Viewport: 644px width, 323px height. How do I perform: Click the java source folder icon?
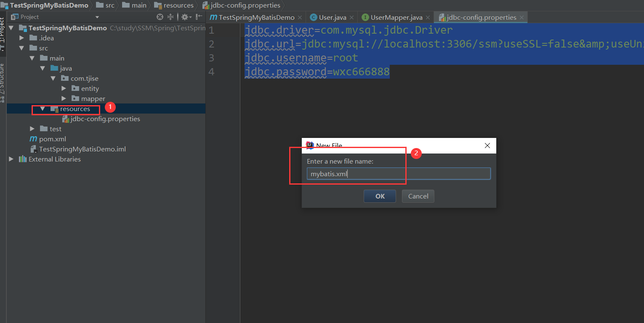(54, 68)
